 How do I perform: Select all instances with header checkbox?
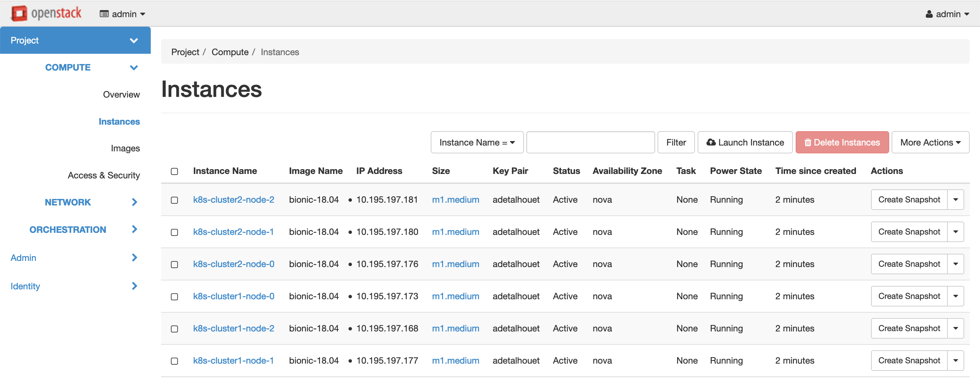[174, 171]
